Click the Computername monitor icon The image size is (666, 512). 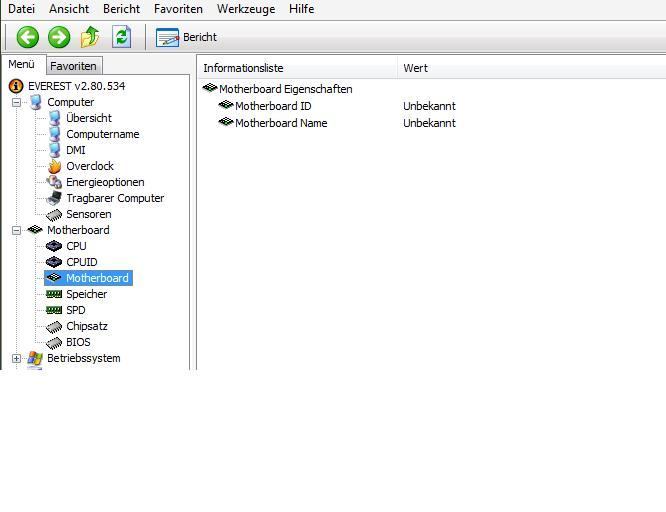(54, 134)
